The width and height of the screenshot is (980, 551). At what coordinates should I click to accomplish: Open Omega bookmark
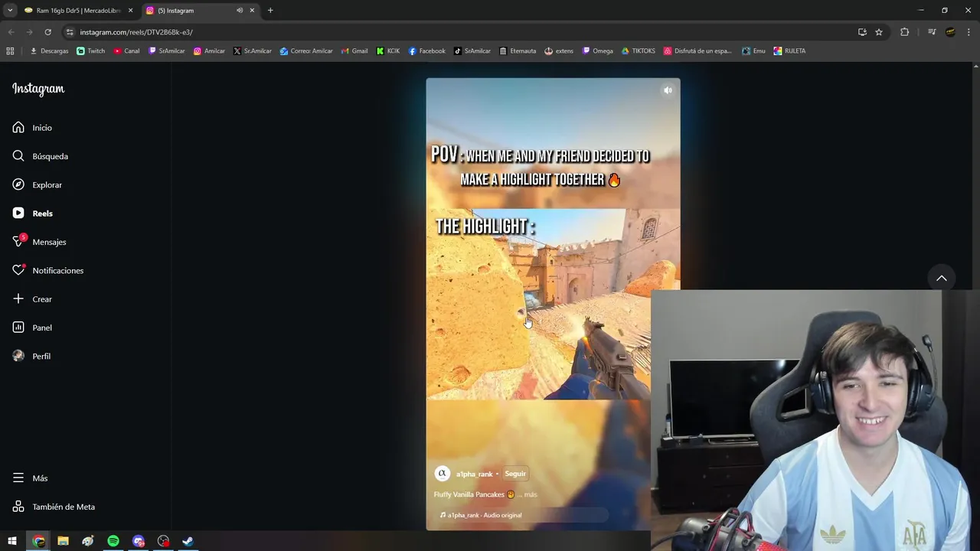tap(597, 51)
